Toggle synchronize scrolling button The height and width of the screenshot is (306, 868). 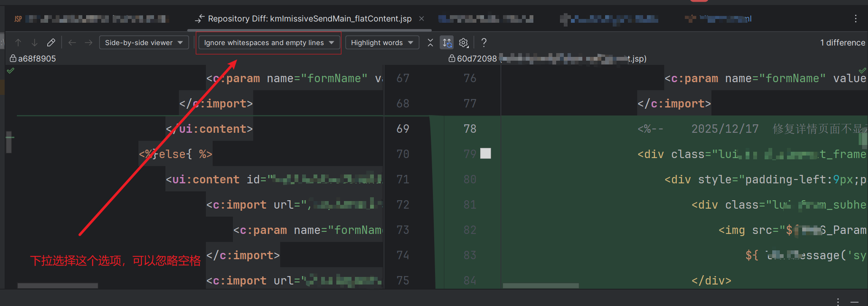447,43
